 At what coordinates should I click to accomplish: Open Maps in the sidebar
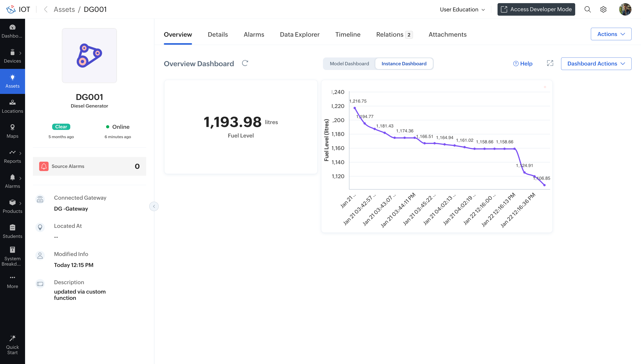(x=12, y=131)
